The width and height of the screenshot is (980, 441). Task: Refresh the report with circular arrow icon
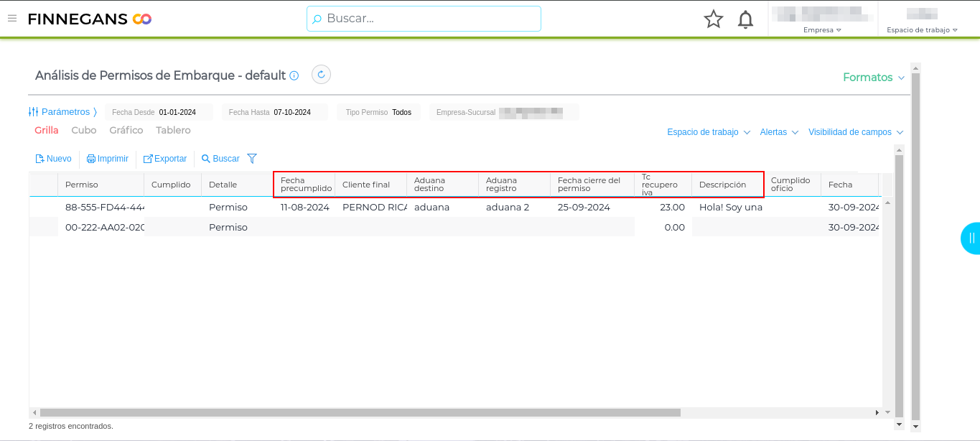pos(321,75)
